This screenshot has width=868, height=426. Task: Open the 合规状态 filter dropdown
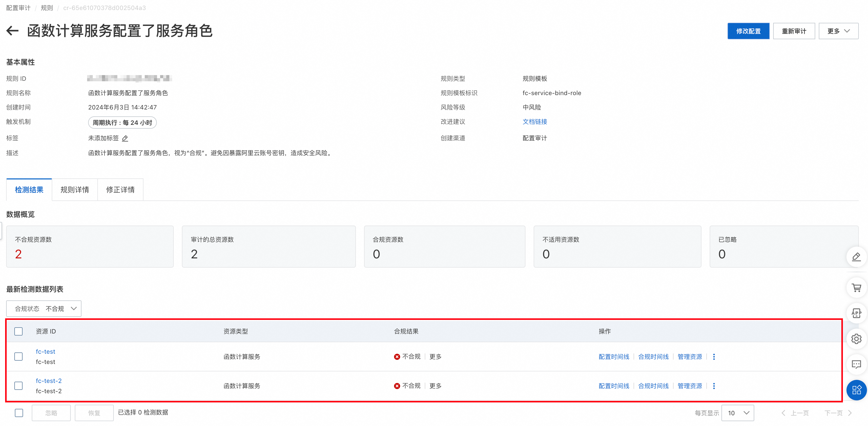coord(44,309)
